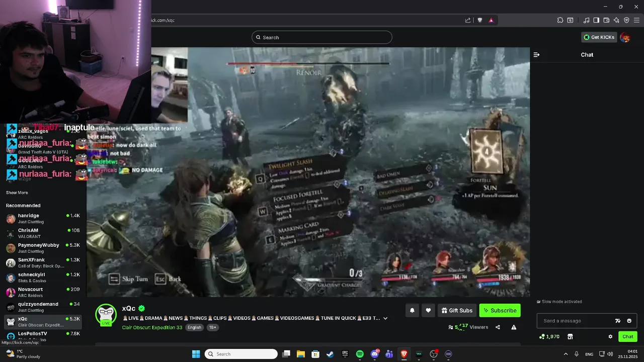Click the Gift Subs button
This screenshot has height=362, width=644.
pyautogui.click(x=457, y=310)
